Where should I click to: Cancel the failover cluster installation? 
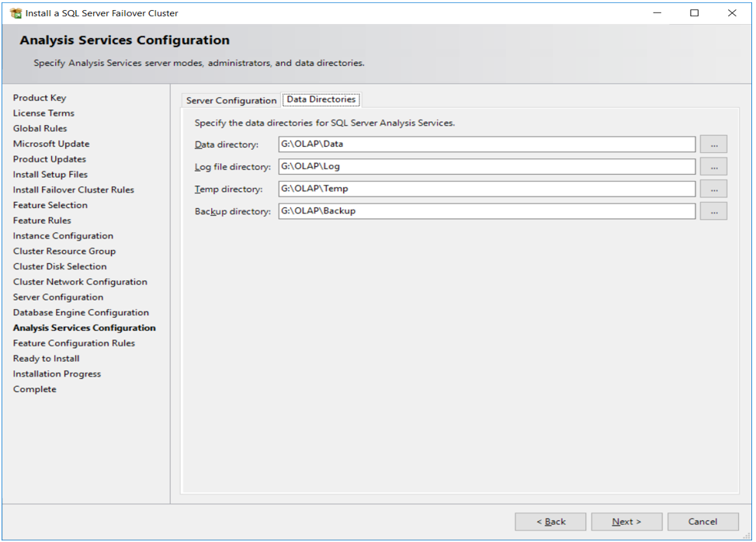pos(703,522)
